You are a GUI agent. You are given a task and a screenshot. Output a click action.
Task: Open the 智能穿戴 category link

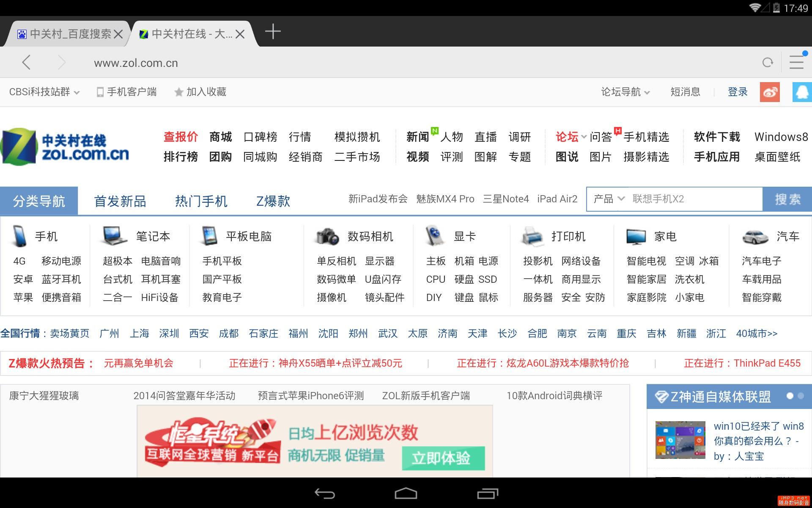[762, 297]
